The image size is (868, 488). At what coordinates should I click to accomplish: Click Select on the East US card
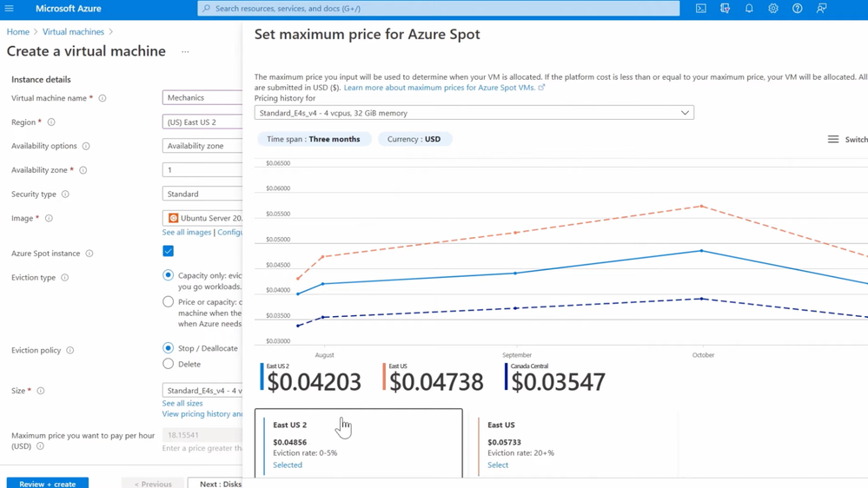[x=498, y=465]
